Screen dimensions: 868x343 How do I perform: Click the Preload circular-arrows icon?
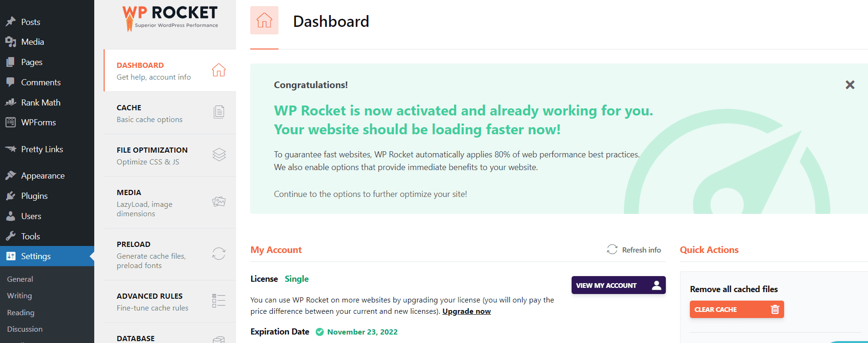point(218,253)
